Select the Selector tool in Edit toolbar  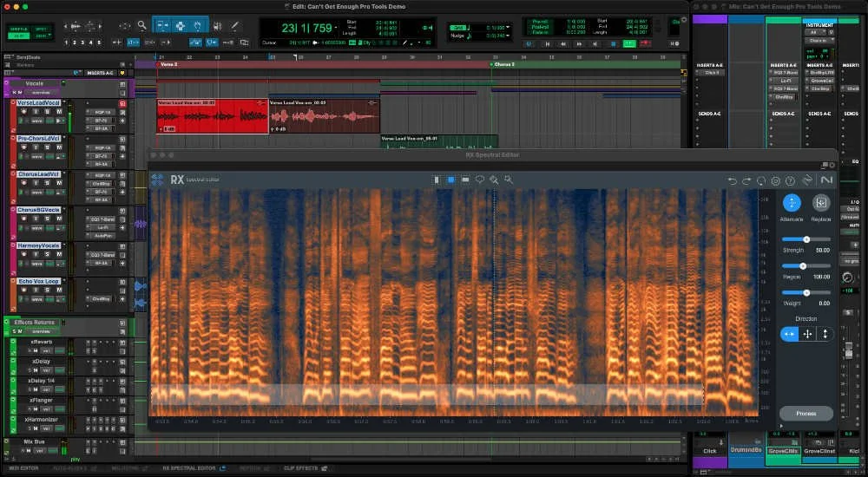tap(180, 25)
